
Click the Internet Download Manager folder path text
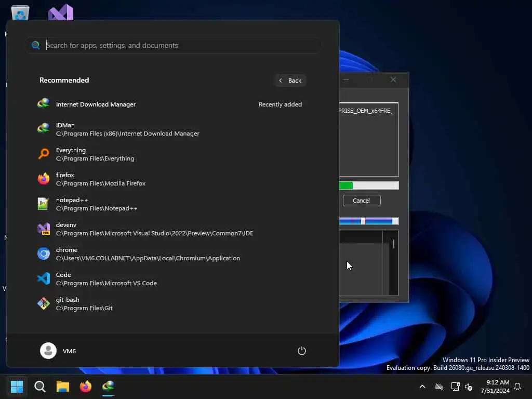pos(128,134)
